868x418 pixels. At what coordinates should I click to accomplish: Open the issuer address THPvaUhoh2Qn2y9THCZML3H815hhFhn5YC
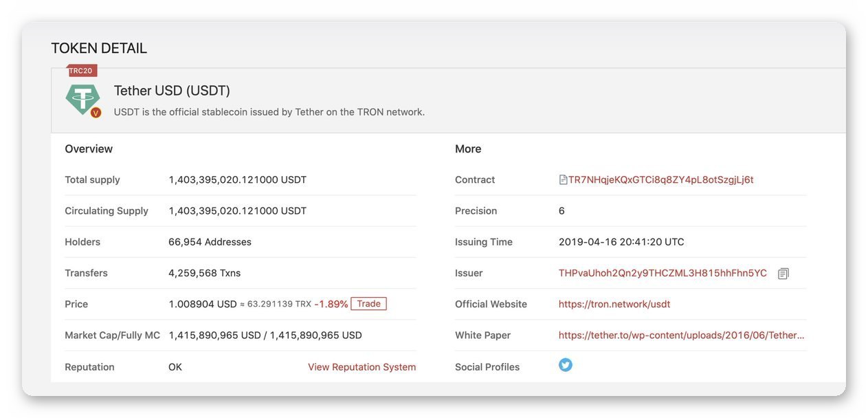663,273
